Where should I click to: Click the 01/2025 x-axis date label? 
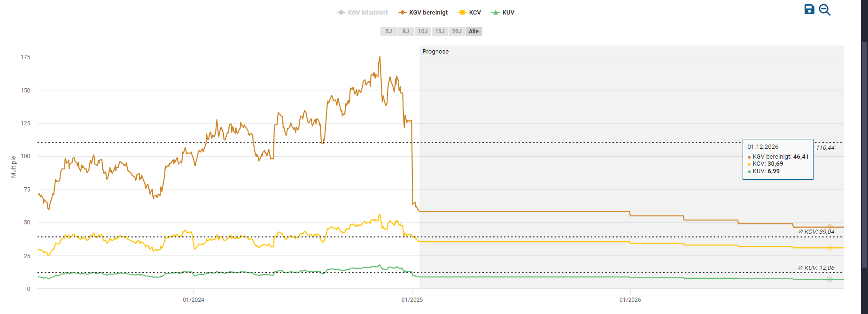coord(412,300)
